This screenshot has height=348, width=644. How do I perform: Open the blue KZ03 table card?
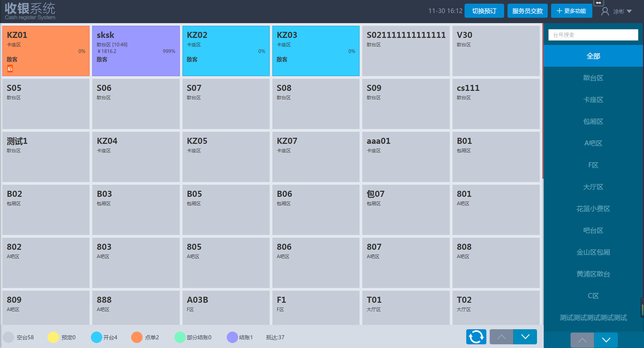pos(316,51)
